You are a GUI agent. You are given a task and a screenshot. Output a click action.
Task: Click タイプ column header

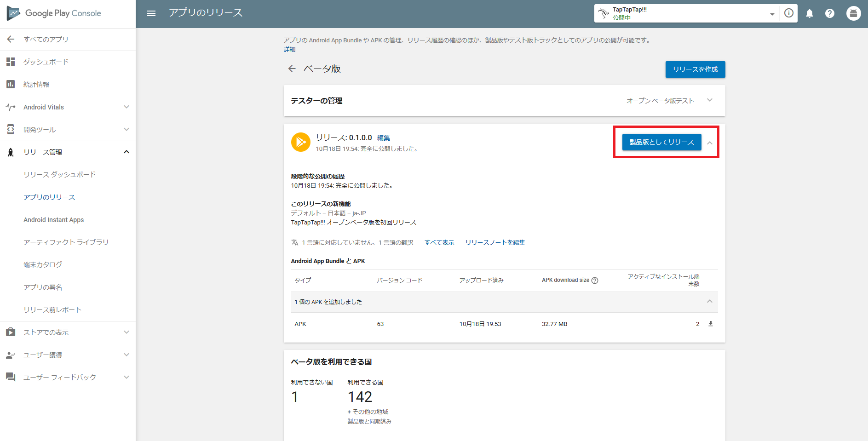303,281
